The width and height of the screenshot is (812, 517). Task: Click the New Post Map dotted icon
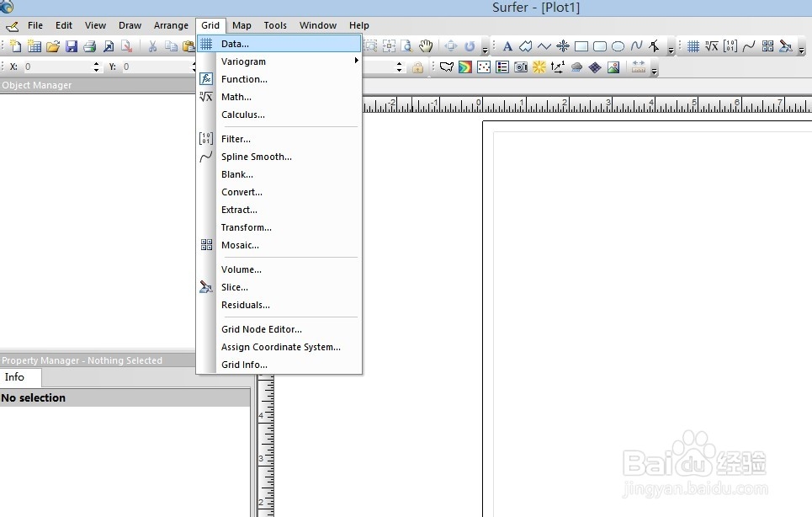(484, 67)
